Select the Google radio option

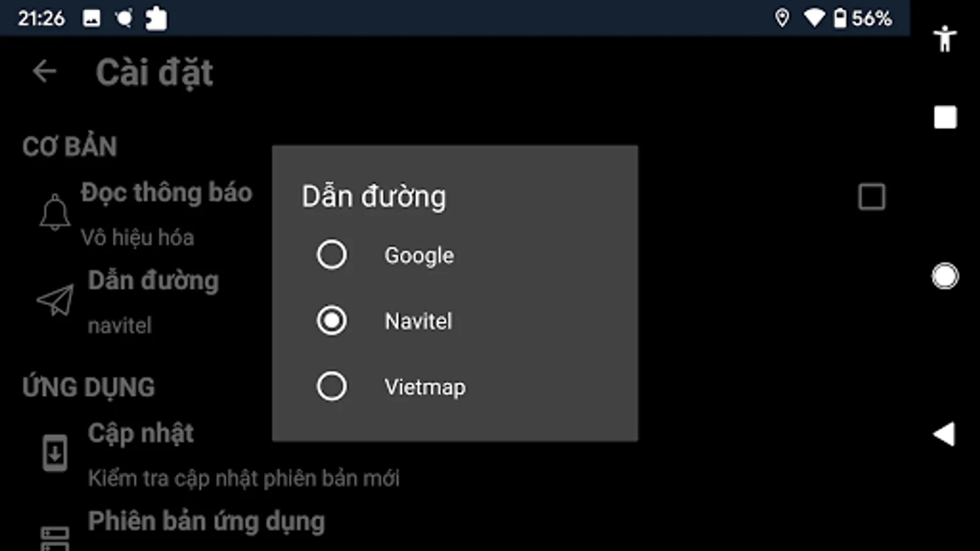[331, 255]
